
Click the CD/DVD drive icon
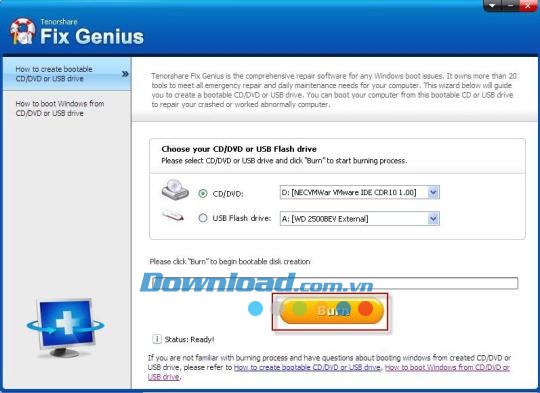point(175,189)
